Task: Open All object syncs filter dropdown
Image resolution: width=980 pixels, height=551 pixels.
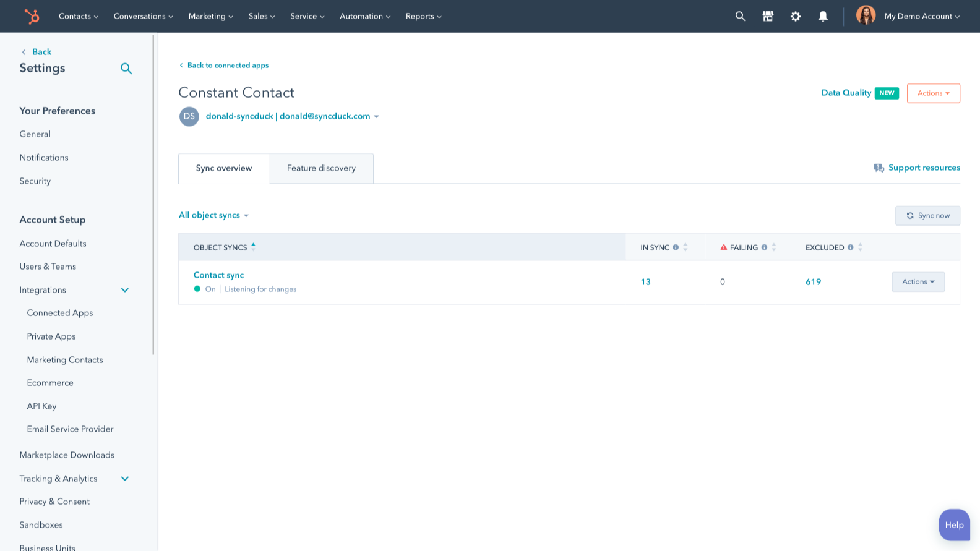Action: point(213,215)
